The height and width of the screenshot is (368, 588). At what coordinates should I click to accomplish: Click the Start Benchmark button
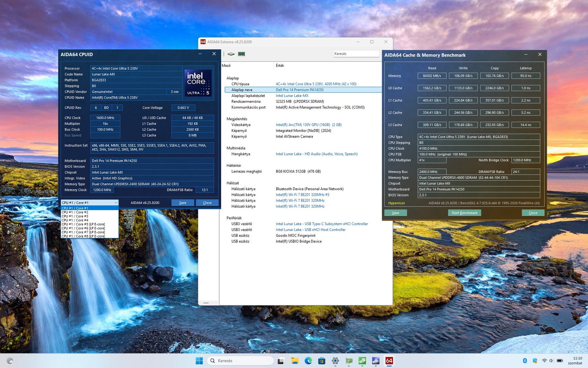[464, 213]
